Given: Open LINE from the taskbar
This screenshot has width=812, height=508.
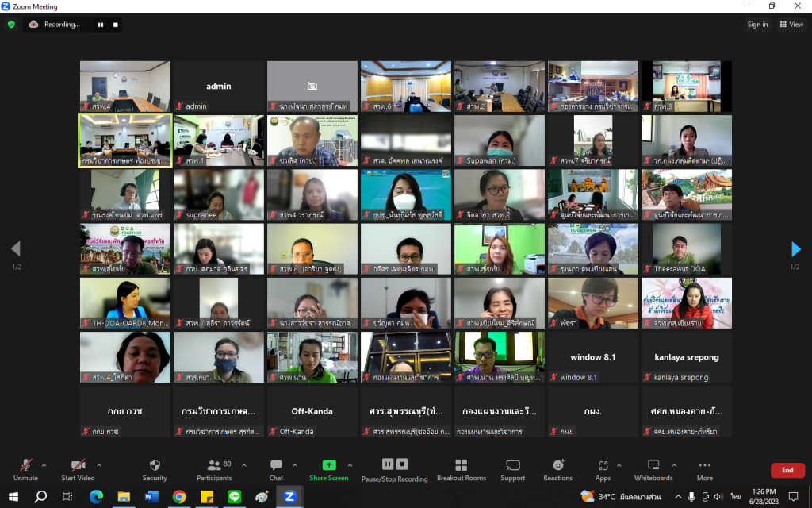Looking at the screenshot, I should click(235, 497).
